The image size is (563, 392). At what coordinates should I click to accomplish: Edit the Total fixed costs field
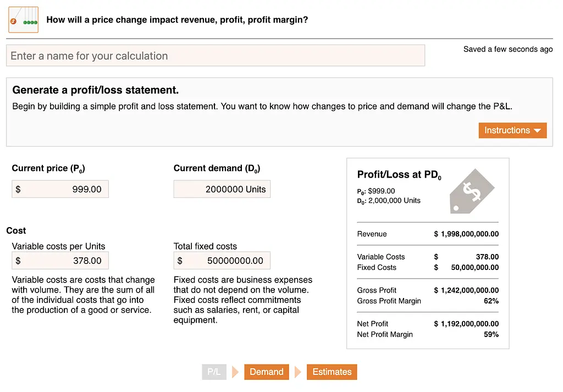(222, 261)
